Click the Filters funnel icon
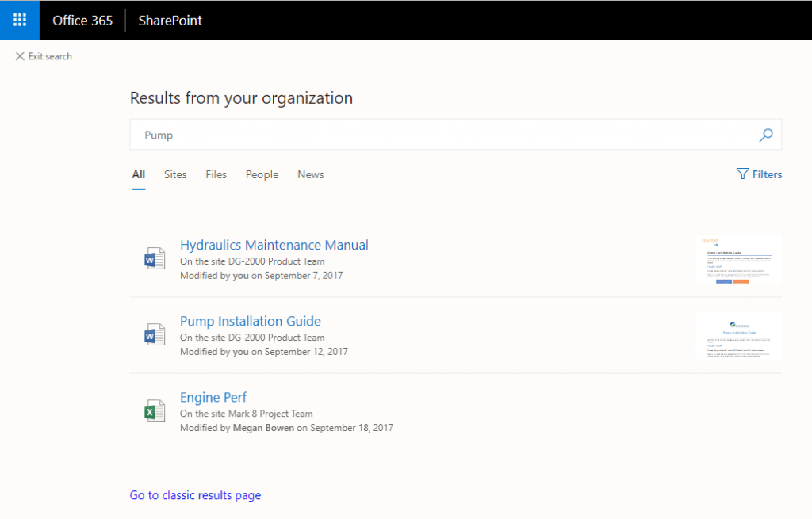Image resolution: width=812 pixels, height=519 pixels. tap(742, 174)
